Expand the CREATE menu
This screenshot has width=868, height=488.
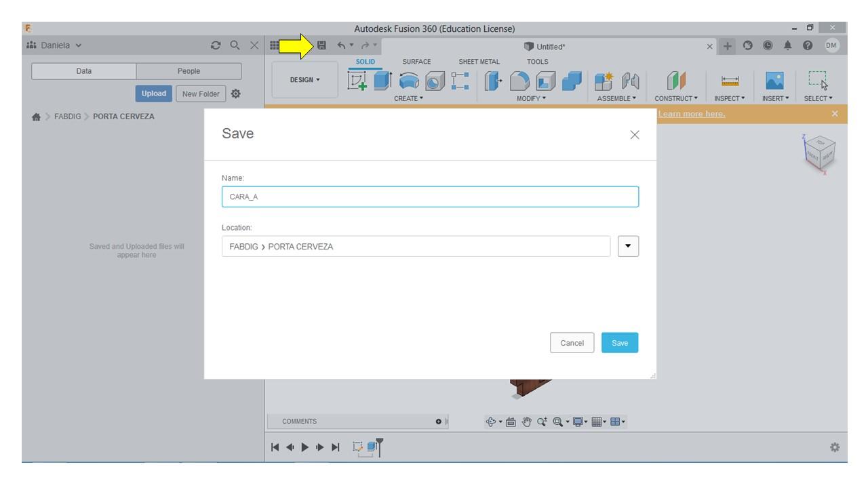[x=408, y=99]
